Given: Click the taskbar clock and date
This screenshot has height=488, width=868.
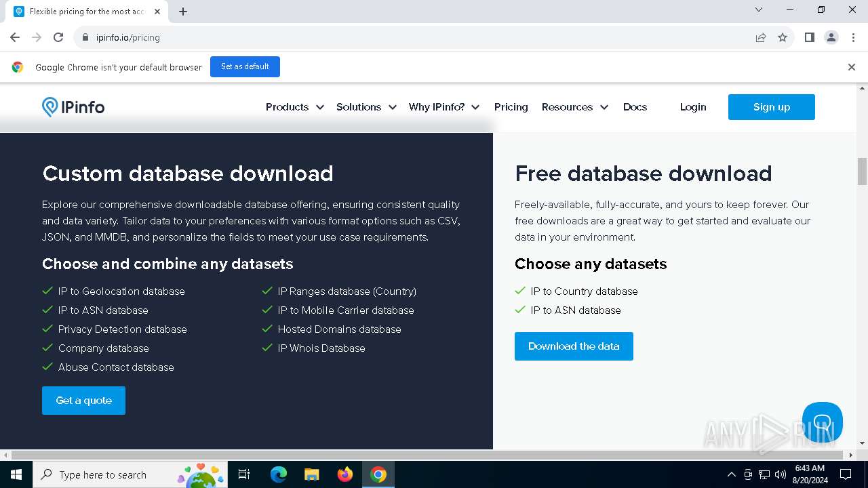Looking at the screenshot, I should coord(810,474).
